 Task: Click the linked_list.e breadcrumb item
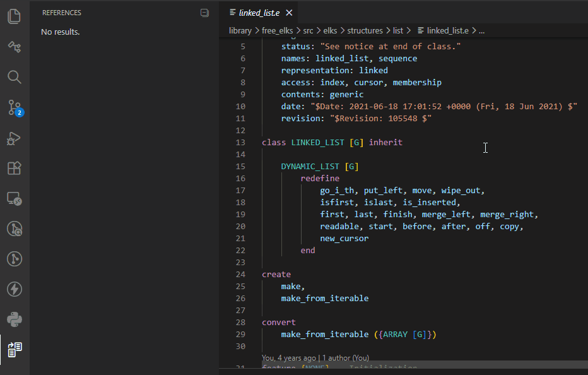click(x=447, y=30)
